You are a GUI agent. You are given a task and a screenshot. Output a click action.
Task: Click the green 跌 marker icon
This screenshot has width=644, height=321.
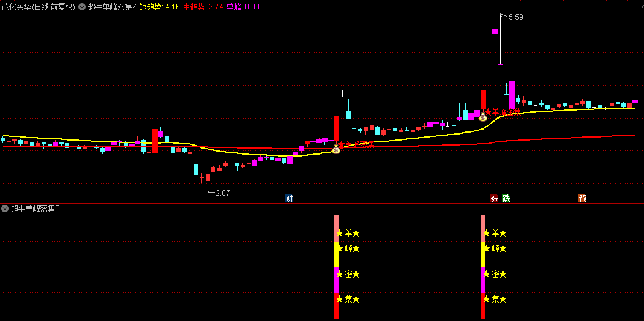tap(506, 199)
